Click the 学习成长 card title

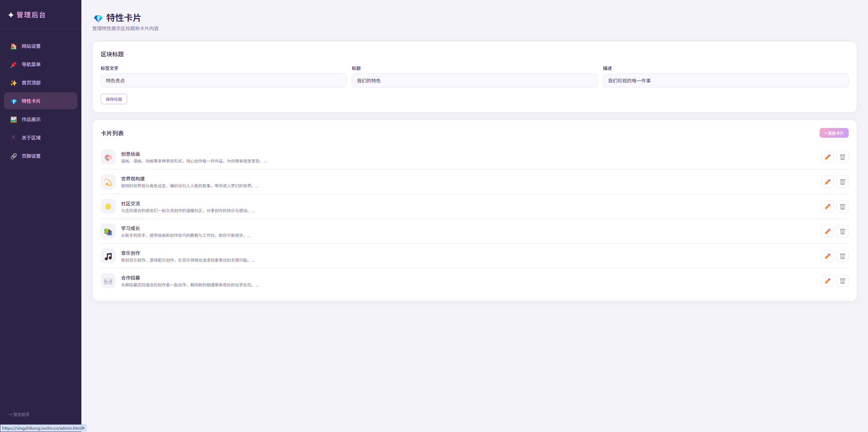pyautogui.click(x=131, y=228)
